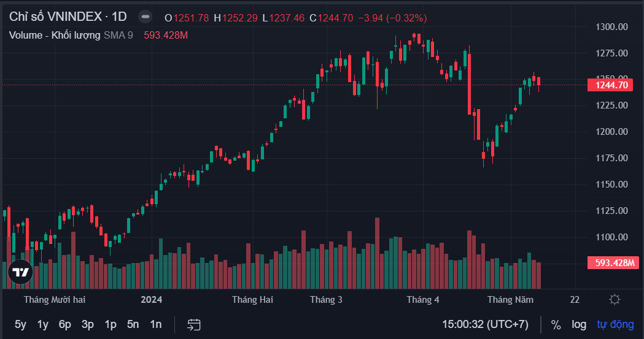Click the Chỉ số VNINDEX symbol title

(68, 17)
